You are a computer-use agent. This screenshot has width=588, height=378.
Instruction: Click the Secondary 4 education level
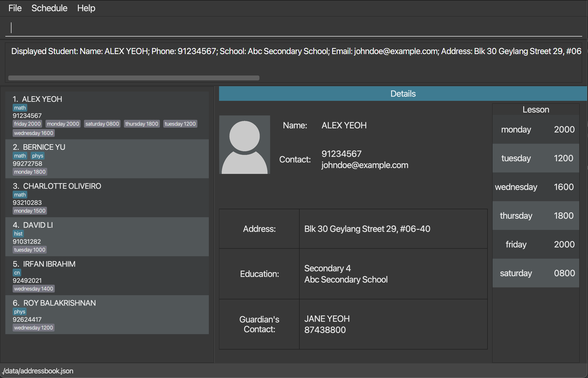pyautogui.click(x=328, y=268)
